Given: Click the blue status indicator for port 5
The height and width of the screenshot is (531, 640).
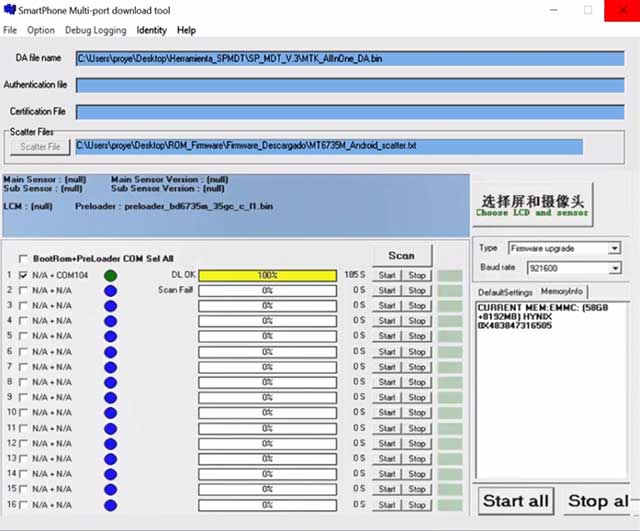Looking at the screenshot, I should pyautogui.click(x=111, y=336).
